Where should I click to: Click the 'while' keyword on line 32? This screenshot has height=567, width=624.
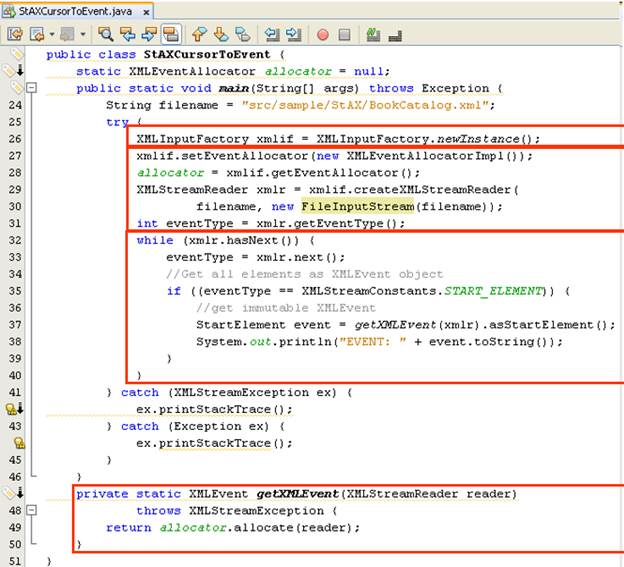coord(155,240)
